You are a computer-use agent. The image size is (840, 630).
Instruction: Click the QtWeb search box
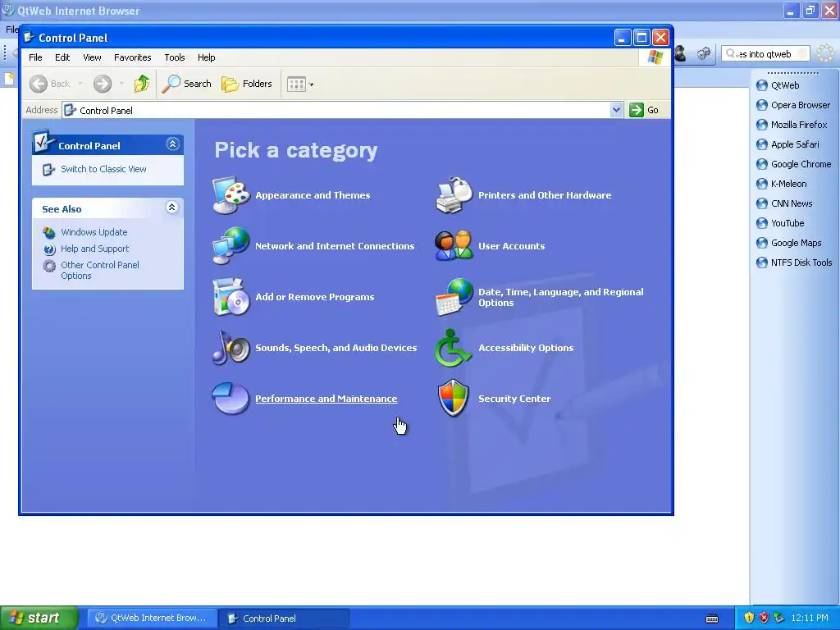766,53
